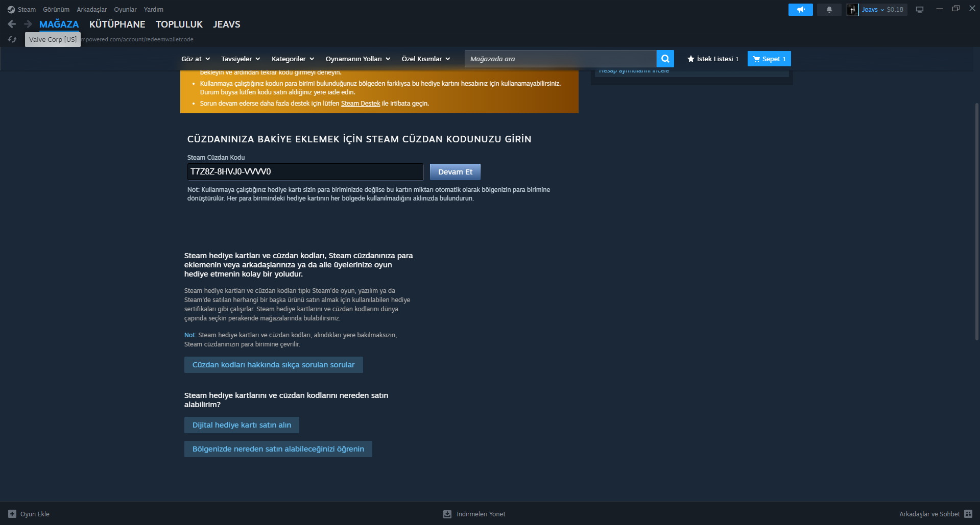Switch to the MAĞAZA tab
Image resolution: width=980 pixels, height=525 pixels.
click(x=59, y=24)
